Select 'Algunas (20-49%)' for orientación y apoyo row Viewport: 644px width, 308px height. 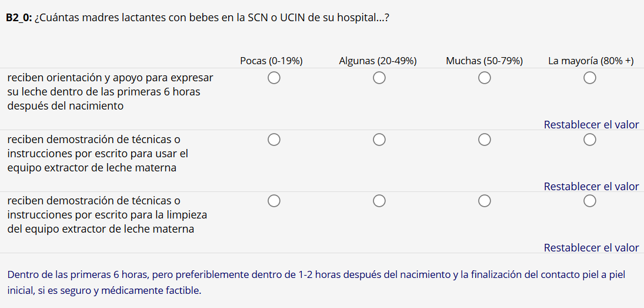click(x=379, y=78)
